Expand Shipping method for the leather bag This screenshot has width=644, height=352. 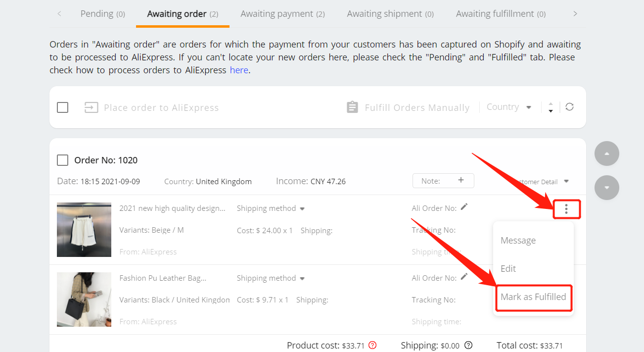point(271,278)
